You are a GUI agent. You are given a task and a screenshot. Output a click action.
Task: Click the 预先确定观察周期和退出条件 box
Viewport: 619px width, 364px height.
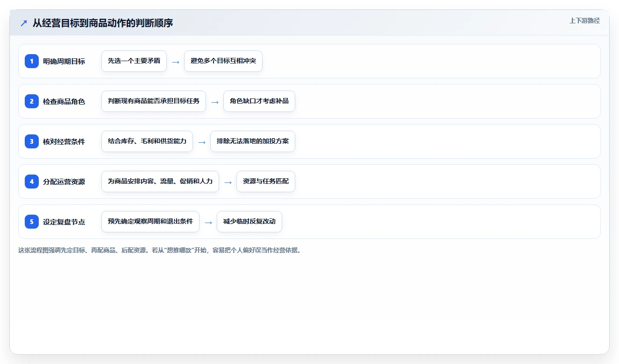pos(150,222)
